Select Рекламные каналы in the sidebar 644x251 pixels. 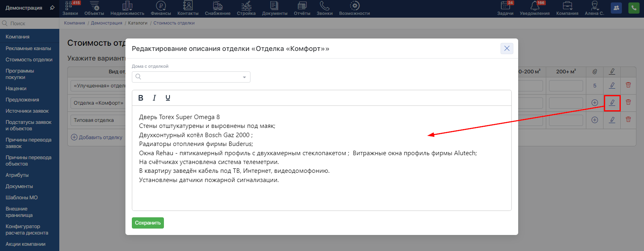click(x=28, y=48)
